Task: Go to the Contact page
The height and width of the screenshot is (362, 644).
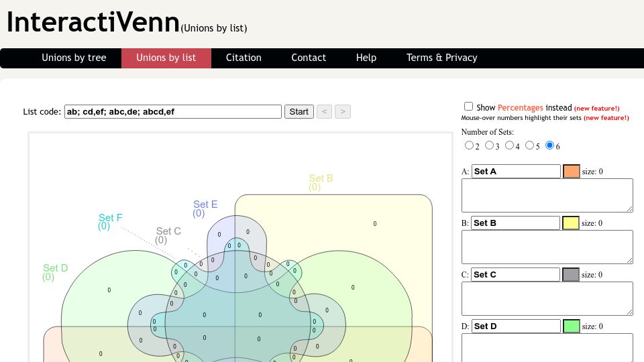Action: [309, 58]
